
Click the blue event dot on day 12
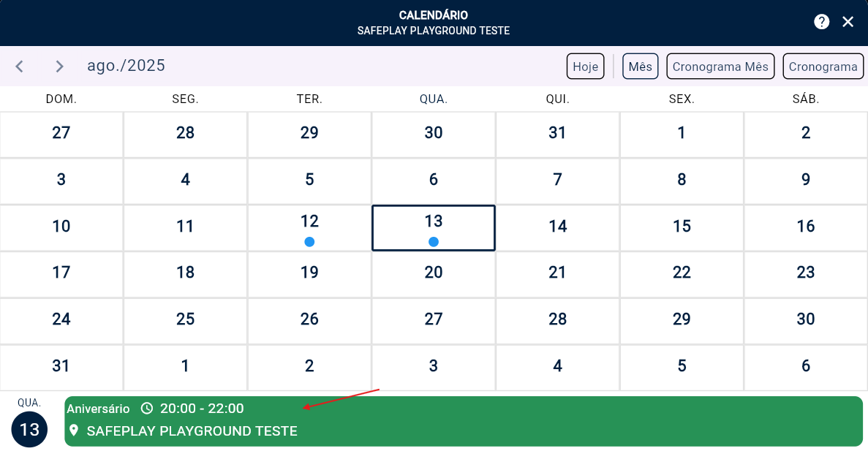click(309, 242)
